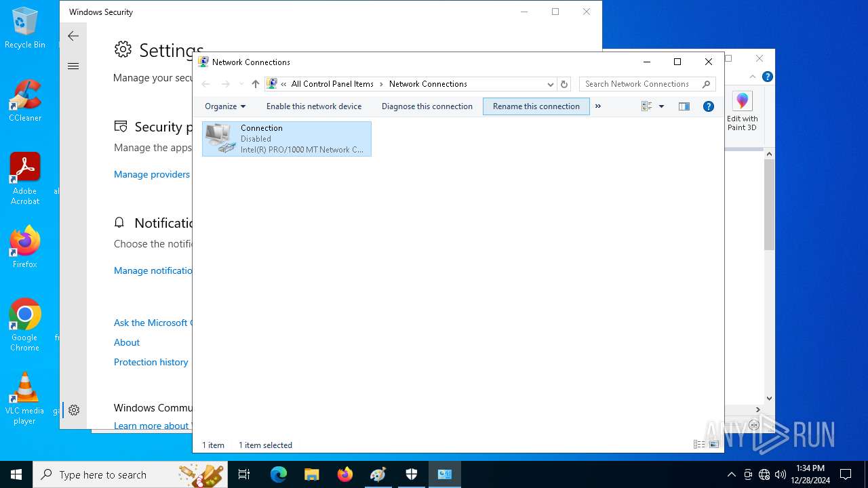Click the Change your view button

(646, 106)
